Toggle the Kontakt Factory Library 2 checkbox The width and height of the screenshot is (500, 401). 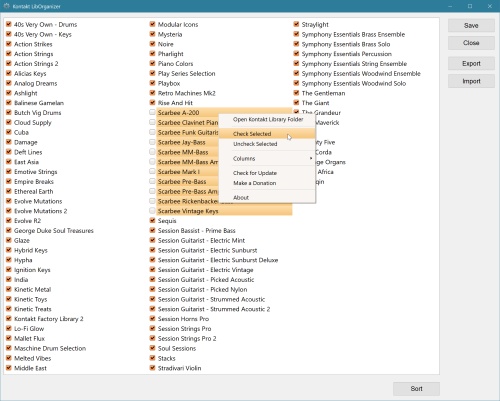[9, 319]
